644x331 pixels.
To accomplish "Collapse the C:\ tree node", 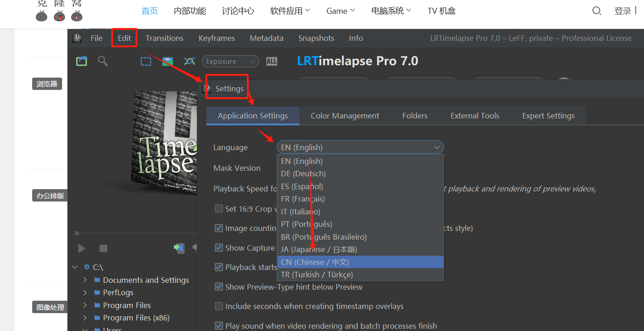I will [75, 267].
